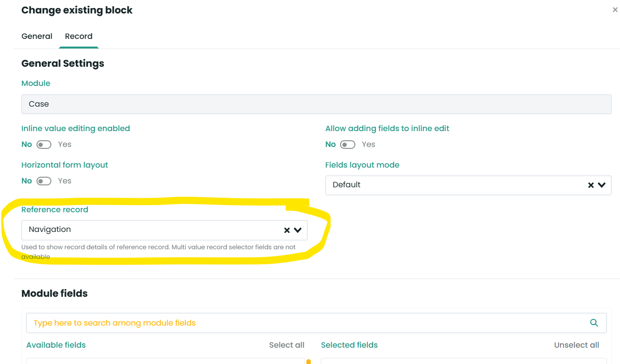Click the No label for Horizontal form layout
The height and width of the screenshot is (364, 620).
[x=27, y=181]
